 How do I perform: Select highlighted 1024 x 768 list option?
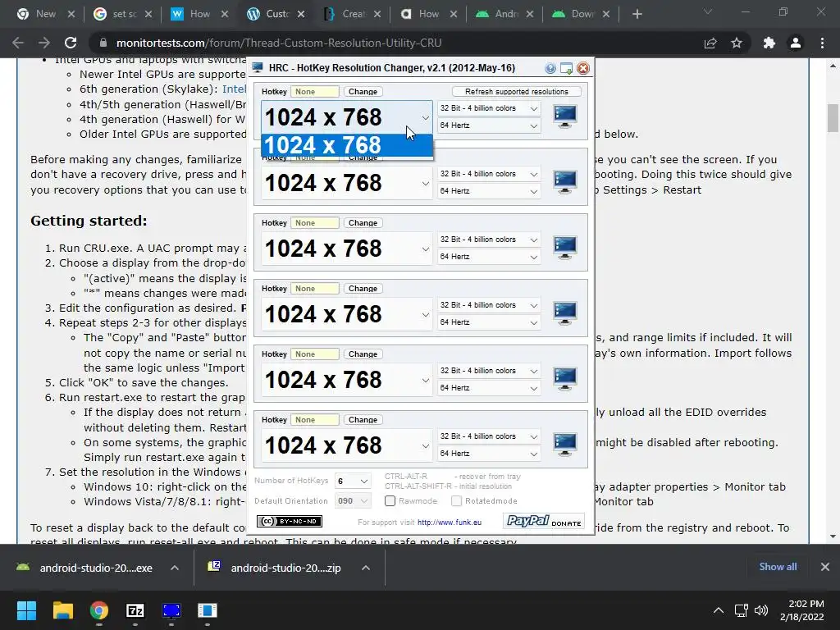click(x=347, y=145)
